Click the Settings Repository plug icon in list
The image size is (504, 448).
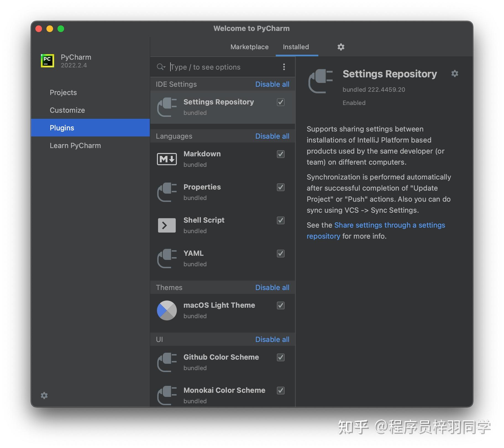tap(167, 107)
